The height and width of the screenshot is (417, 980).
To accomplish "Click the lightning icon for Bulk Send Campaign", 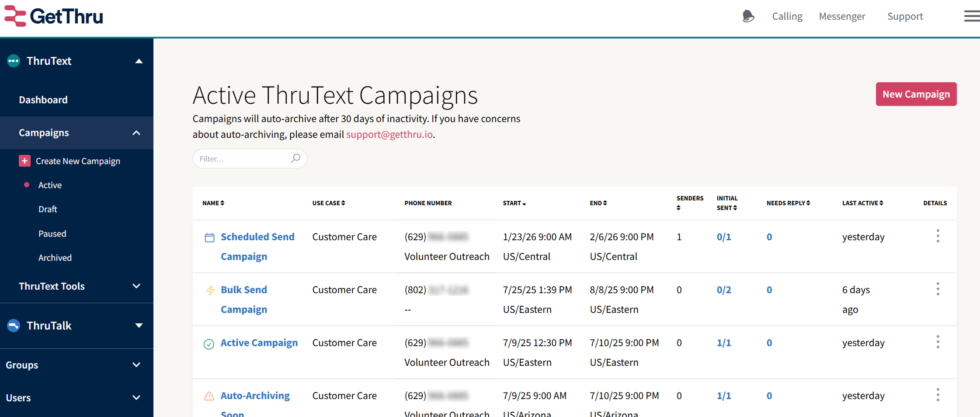I will click(x=210, y=290).
